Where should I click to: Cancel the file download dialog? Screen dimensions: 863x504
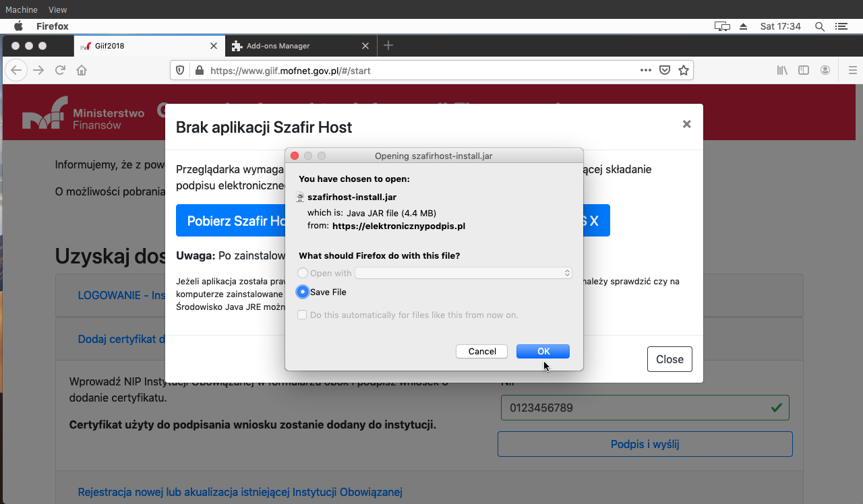click(481, 351)
